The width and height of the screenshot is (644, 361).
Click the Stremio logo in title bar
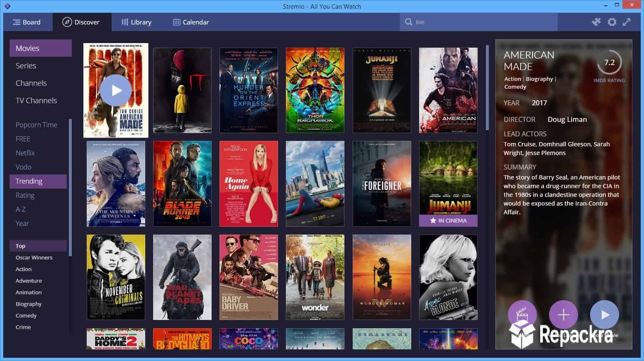pos(7,6)
